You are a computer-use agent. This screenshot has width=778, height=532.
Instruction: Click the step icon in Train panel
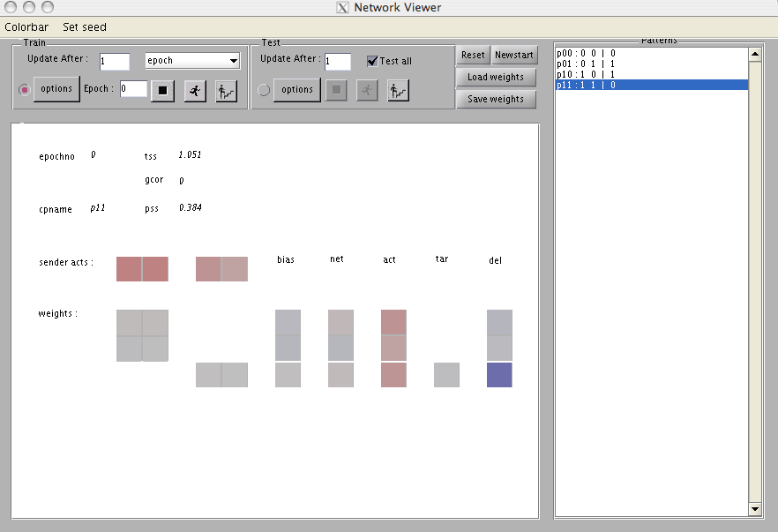227,90
